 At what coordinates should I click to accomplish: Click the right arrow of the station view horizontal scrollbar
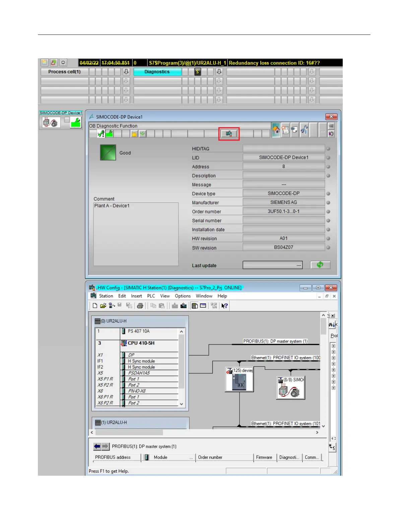[317, 432]
